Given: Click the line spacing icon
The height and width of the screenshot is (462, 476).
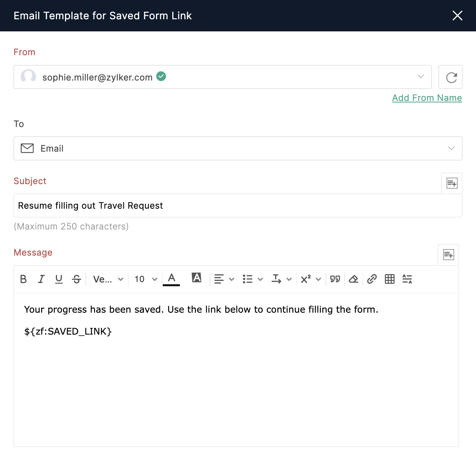Looking at the screenshot, I should 407,279.
